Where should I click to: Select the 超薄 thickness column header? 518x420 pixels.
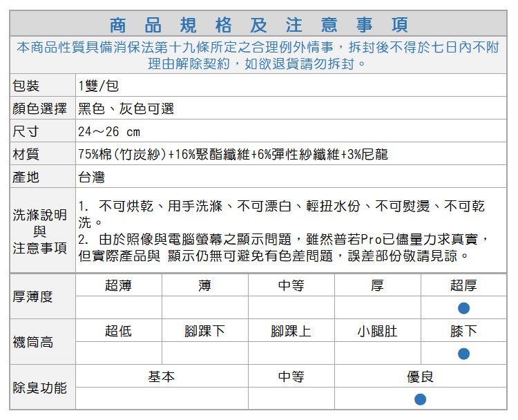click(x=118, y=285)
